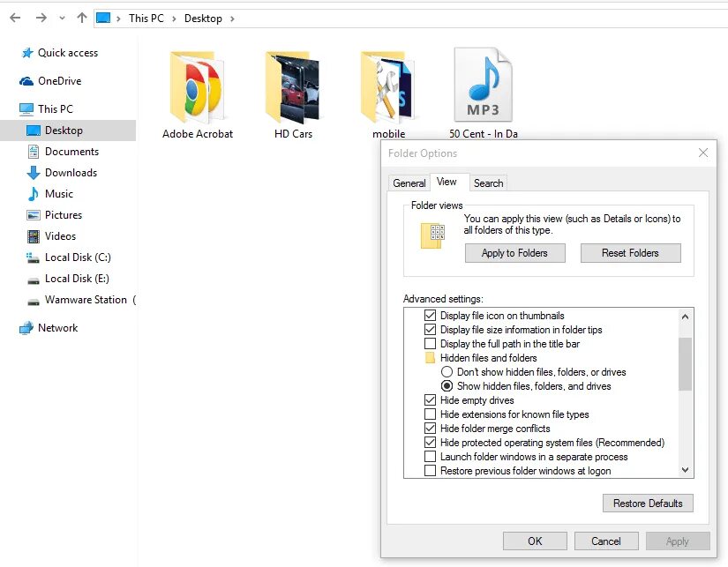Toggle Display file size information in folder tips
This screenshot has height=567, width=728.
[430, 330]
